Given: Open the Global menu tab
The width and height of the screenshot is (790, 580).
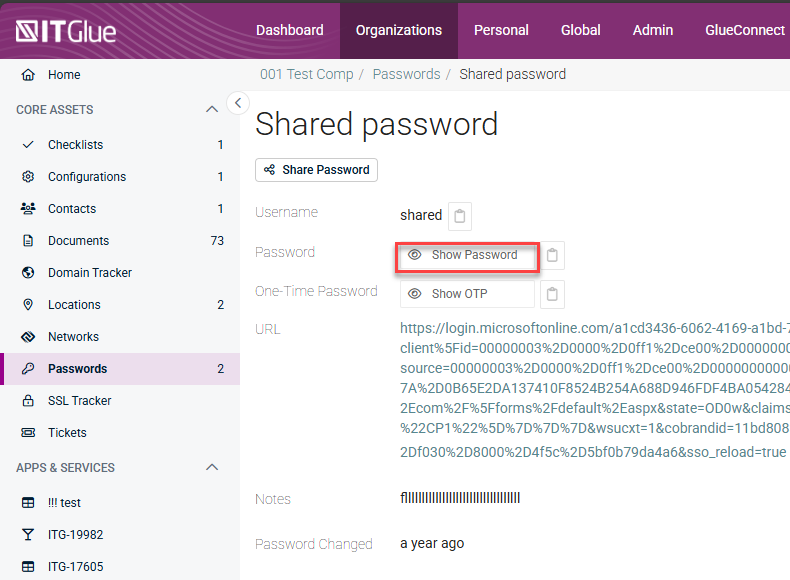Looking at the screenshot, I should pos(580,30).
